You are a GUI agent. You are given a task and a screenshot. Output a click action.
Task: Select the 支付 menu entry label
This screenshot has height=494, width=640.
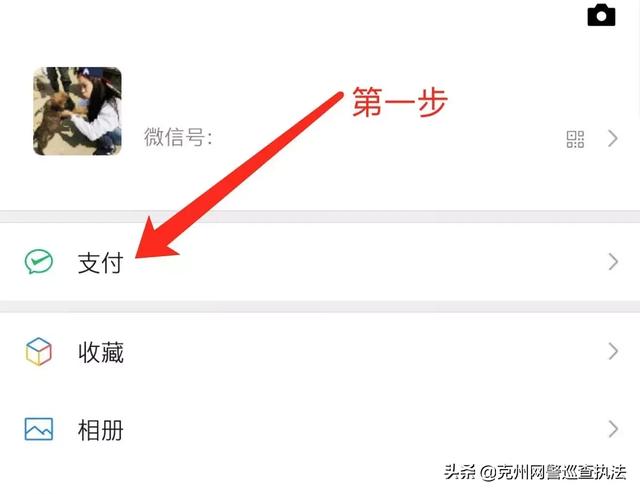point(100,263)
